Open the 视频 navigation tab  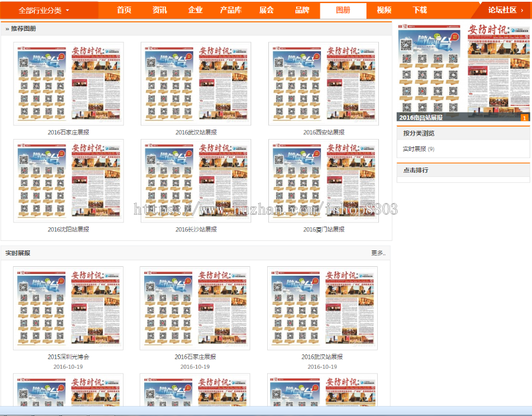384,10
